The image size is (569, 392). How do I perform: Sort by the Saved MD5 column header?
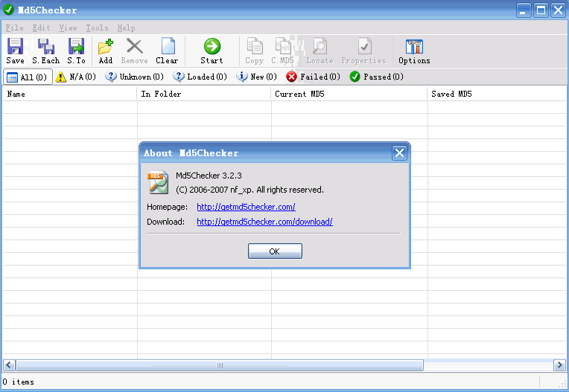[498, 94]
